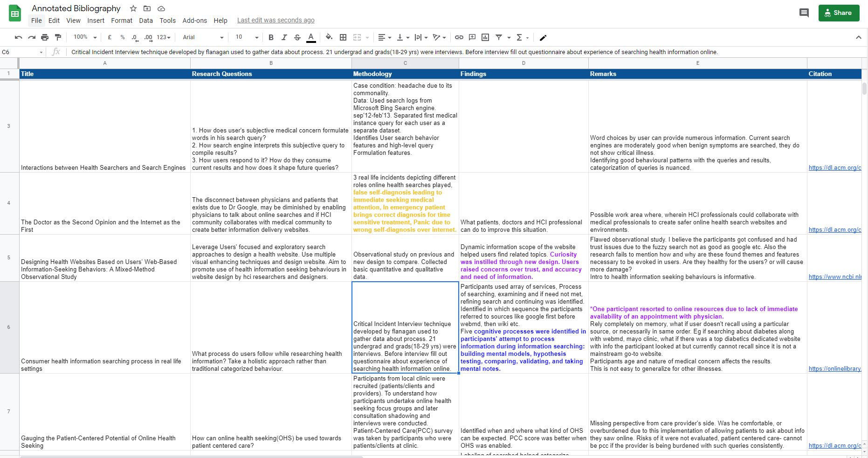Screen dimensions: 868x458
Task: Open comment history icon
Action: tap(804, 13)
